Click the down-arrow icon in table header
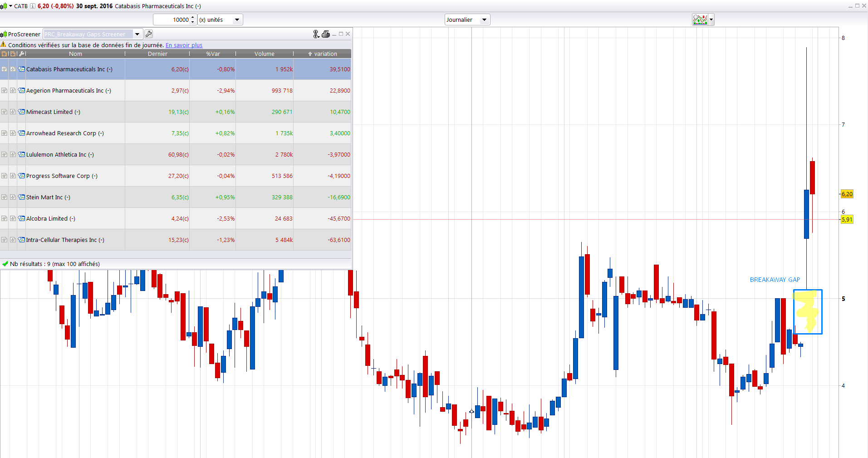This screenshot has height=458, width=868. (13, 54)
